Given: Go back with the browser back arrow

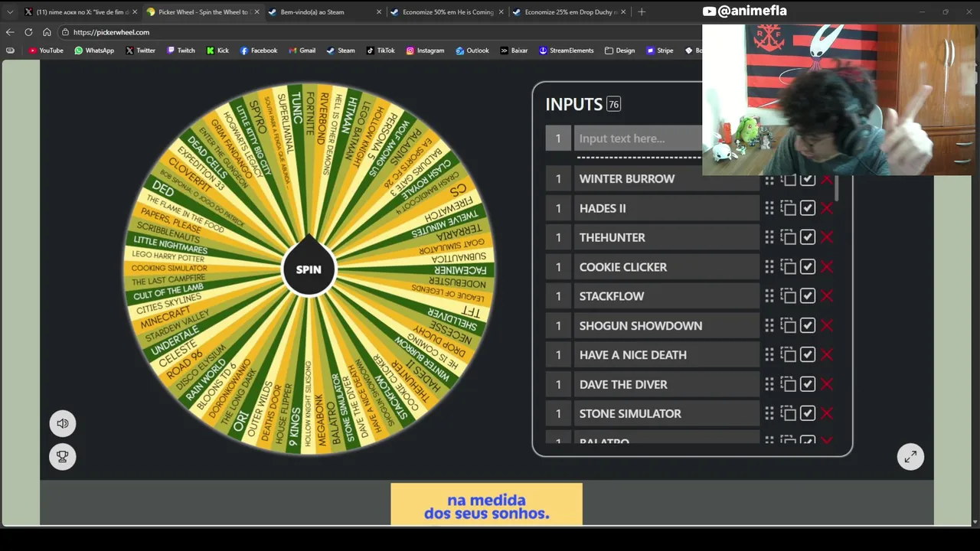Looking at the screenshot, I should coord(10,32).
